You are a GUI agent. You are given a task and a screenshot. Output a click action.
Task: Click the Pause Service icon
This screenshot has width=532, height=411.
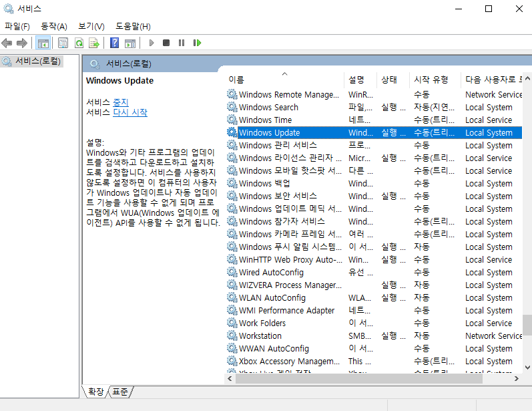click(x=182, y=43)
